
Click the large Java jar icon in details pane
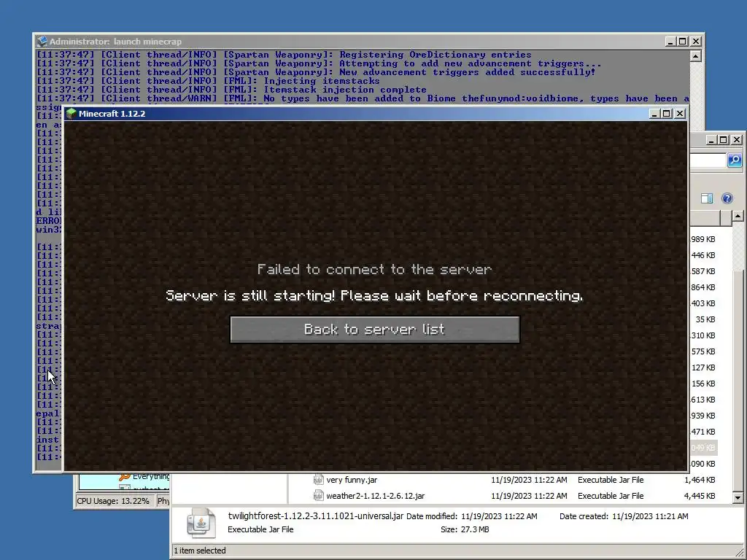point(201,523)
